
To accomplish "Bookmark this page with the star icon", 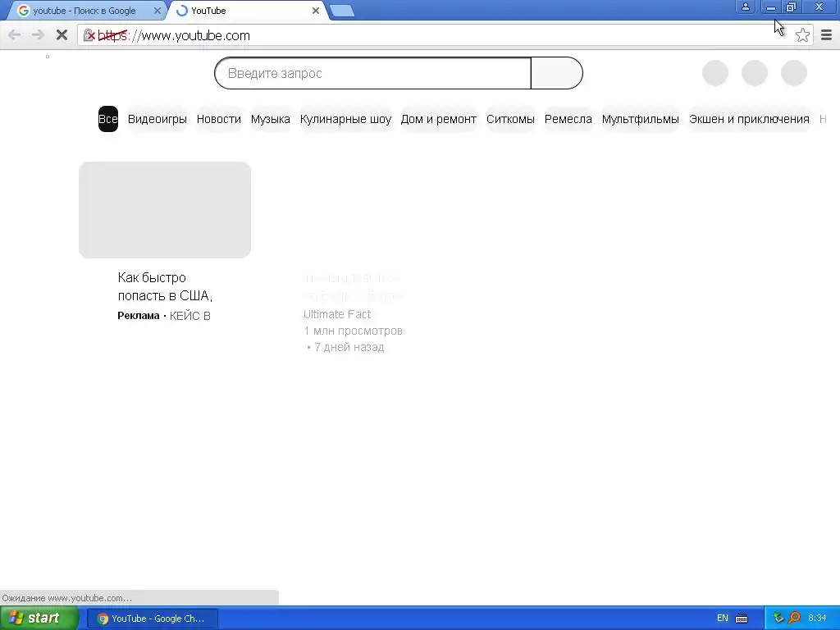I will (802, 35).
